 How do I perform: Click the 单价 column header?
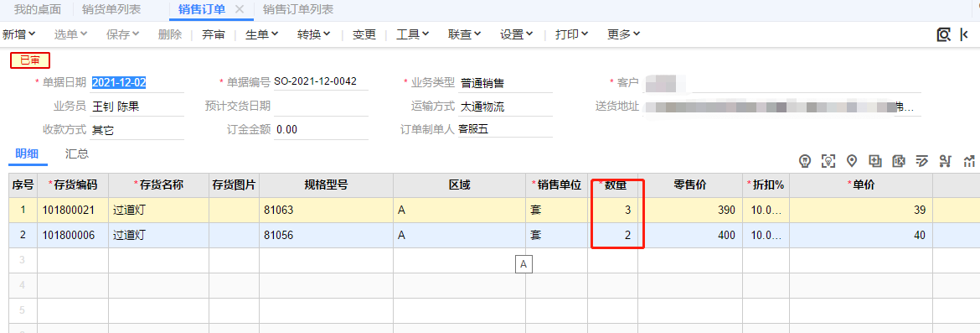(860, 185)
